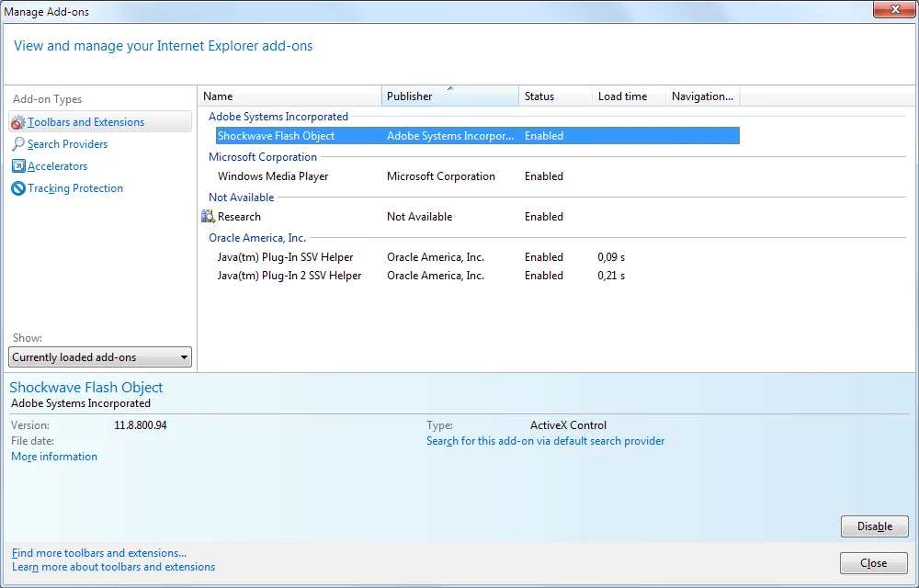
Task: Click the 0,09 s load time cell
Action: pyautogui.click(x=611, y=257)
